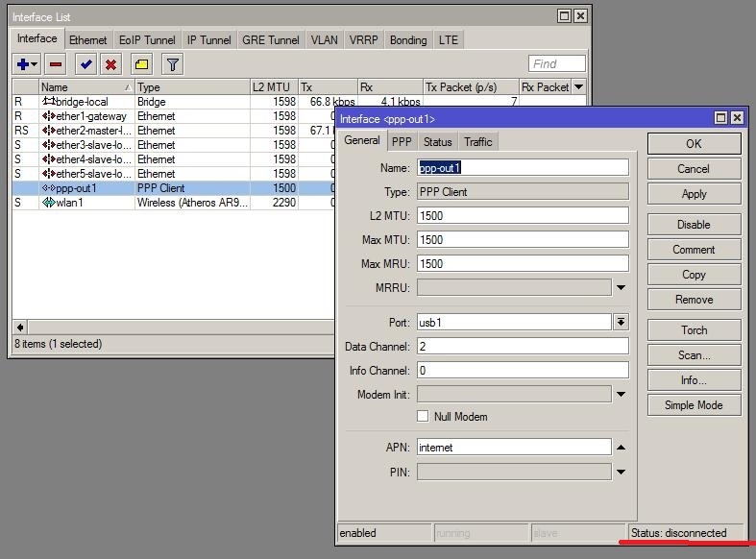
Task: Expand the Modem Init field
Action: tap(621, 395)
